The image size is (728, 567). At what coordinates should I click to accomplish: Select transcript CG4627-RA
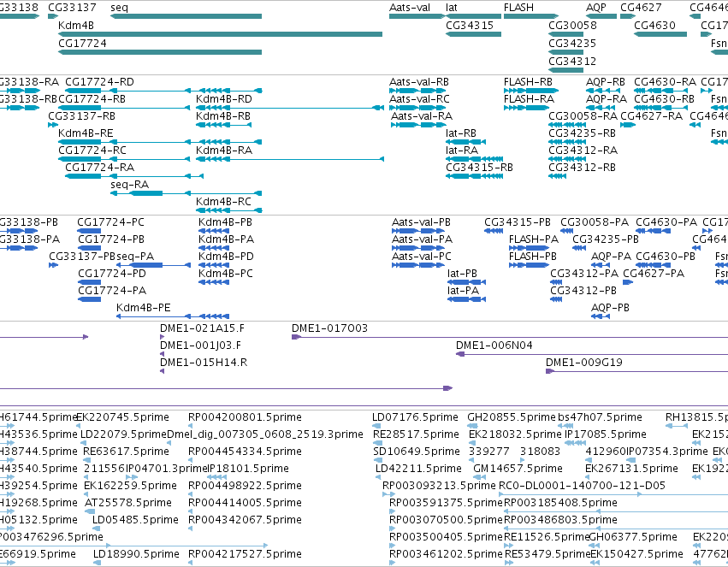628,125
